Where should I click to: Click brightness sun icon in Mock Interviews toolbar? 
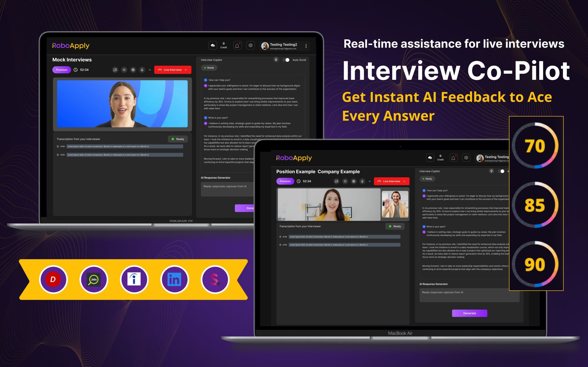tap(124, 70)
